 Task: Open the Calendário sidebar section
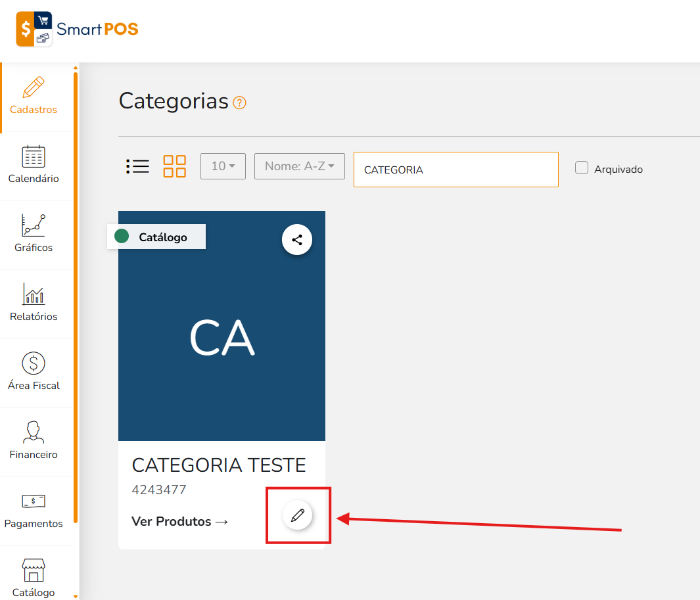(34, 165)
